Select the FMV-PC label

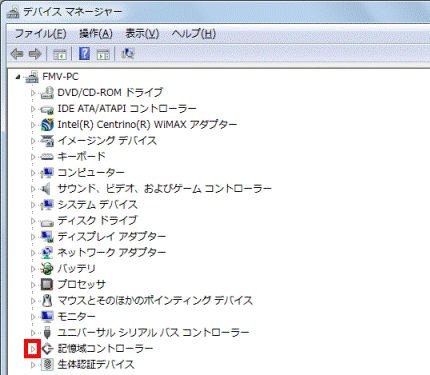60,77
